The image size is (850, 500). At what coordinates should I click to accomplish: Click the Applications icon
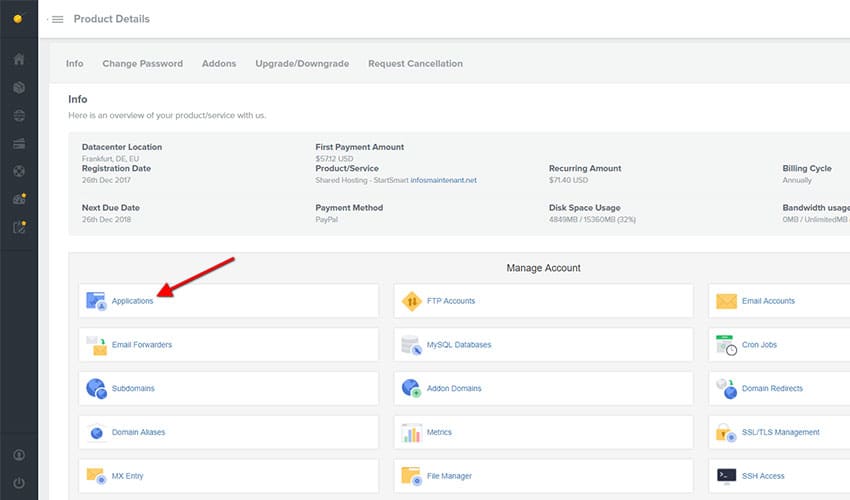click(96, 300)
